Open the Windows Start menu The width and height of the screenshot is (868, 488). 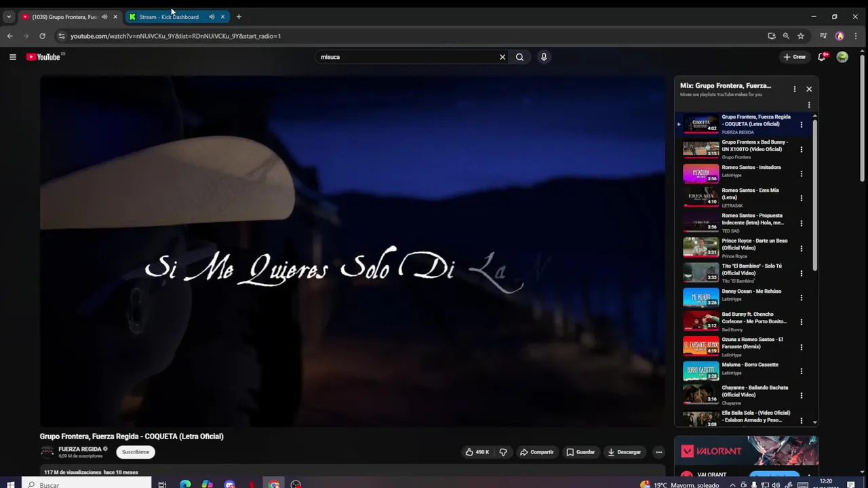9,484
